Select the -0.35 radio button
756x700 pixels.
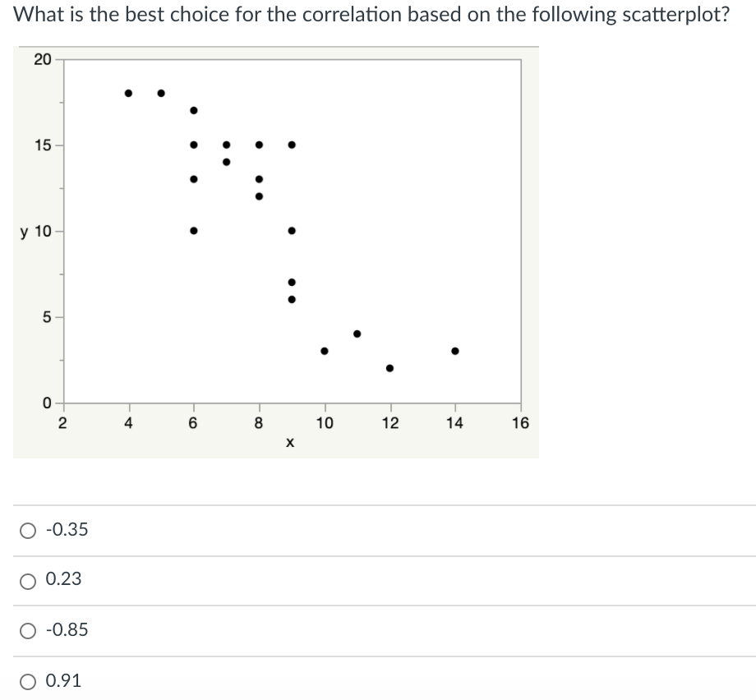click(30, 531)
